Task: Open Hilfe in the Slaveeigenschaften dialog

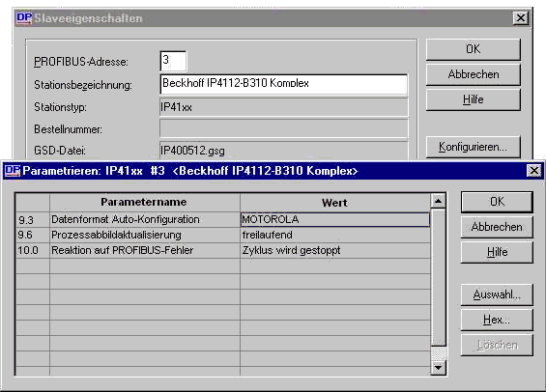Action: click(474, 99)
